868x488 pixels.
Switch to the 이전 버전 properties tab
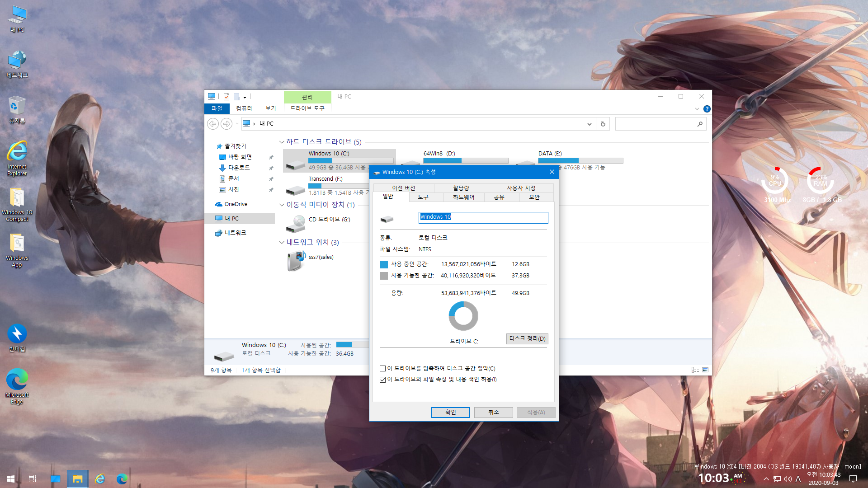404,188
